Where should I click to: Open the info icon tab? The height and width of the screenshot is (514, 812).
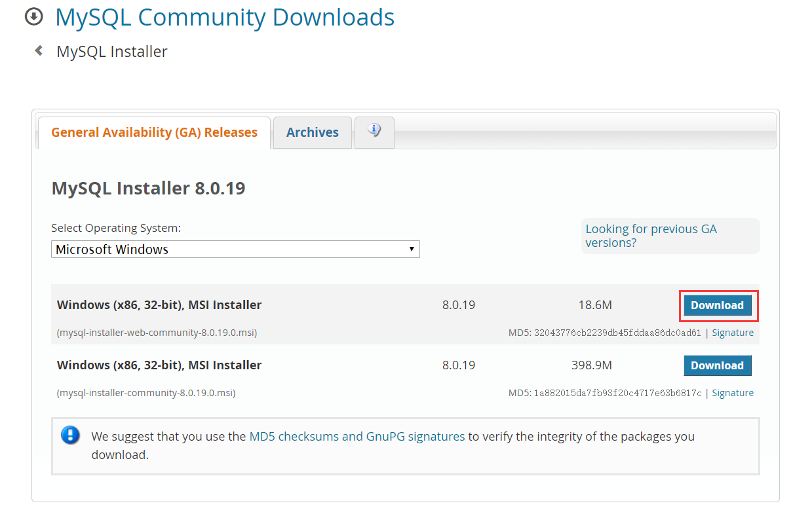click(x=374, y=132)
